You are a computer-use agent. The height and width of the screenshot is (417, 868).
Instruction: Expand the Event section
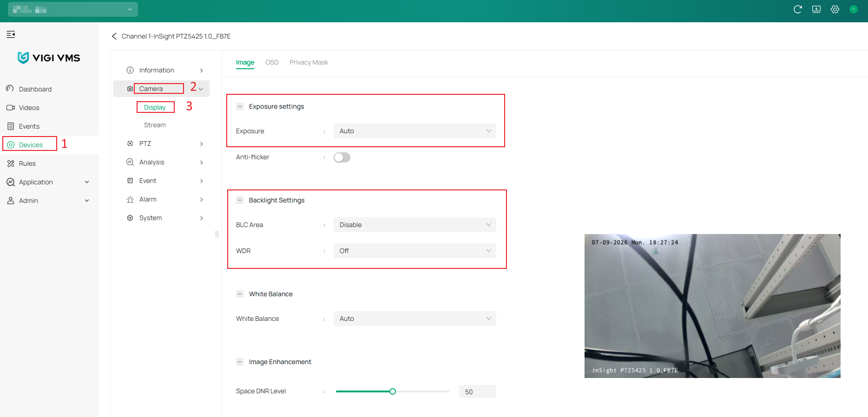(x=161, y=181)
